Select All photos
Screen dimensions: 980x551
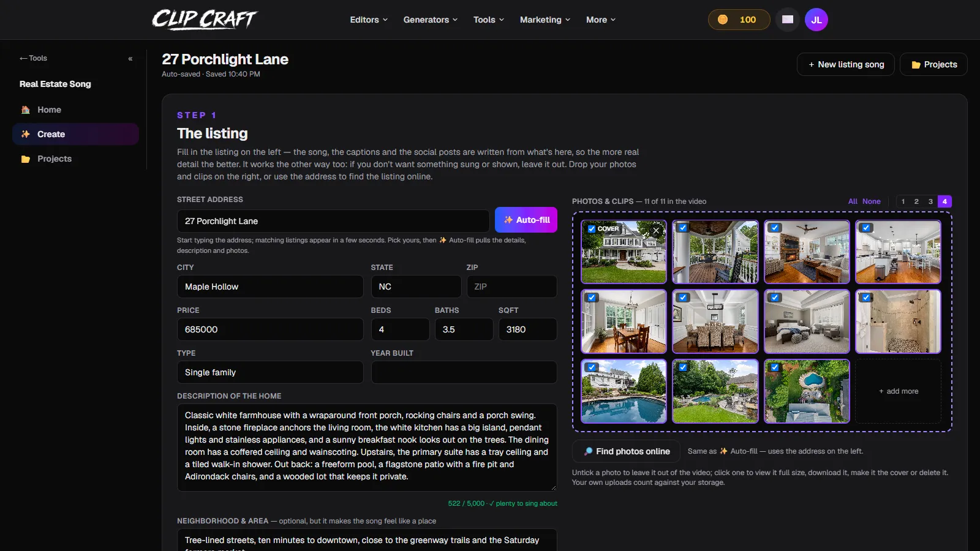pos(853,201)
